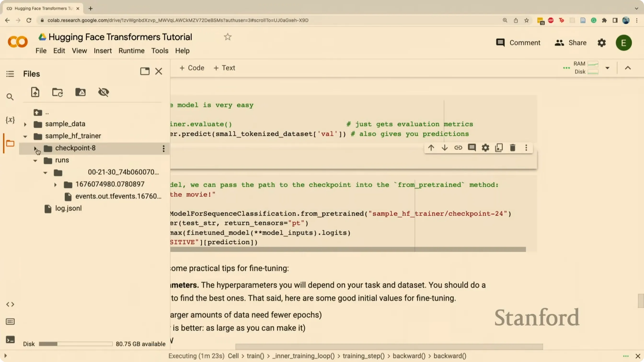Open the terminal icon in left sidebar
This screenshot has width=644, height=362.
coord(10,340)
